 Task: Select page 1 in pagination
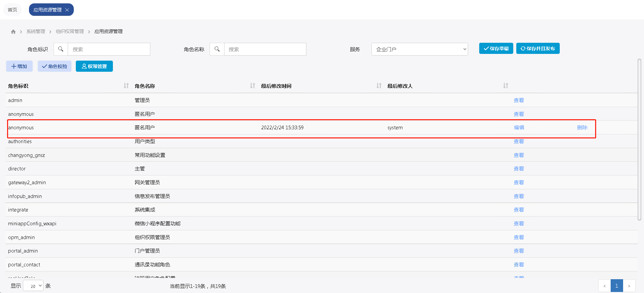tap(617, 286)
